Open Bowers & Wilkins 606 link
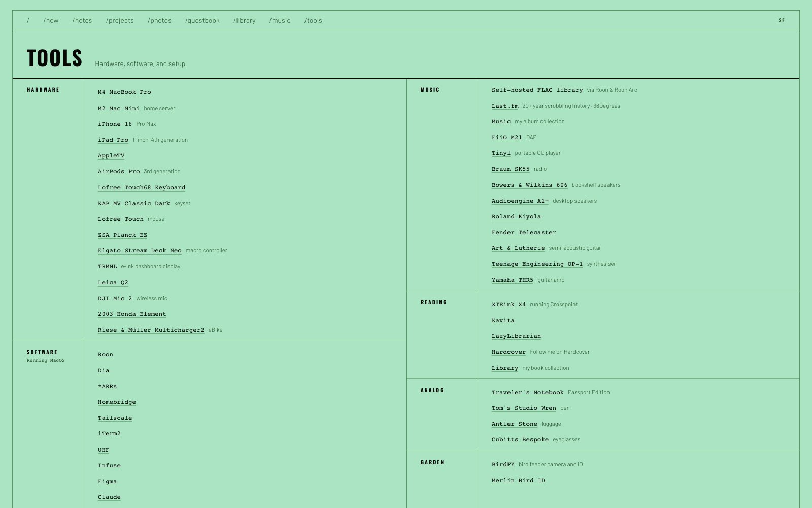The width and height of the screenshot is (812, 508). (529, 185)
